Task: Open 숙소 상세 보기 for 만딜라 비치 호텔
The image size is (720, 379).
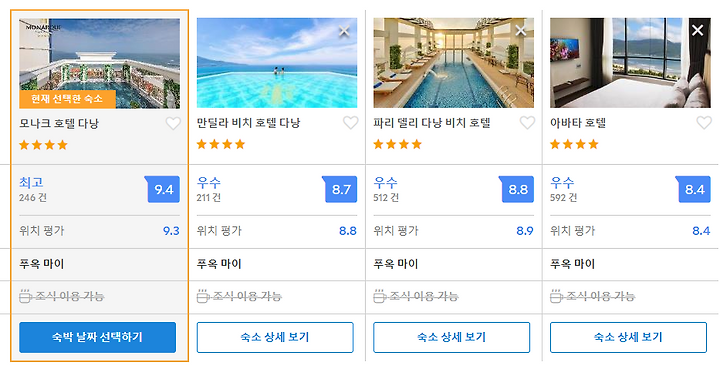Action: pos(275,337)
